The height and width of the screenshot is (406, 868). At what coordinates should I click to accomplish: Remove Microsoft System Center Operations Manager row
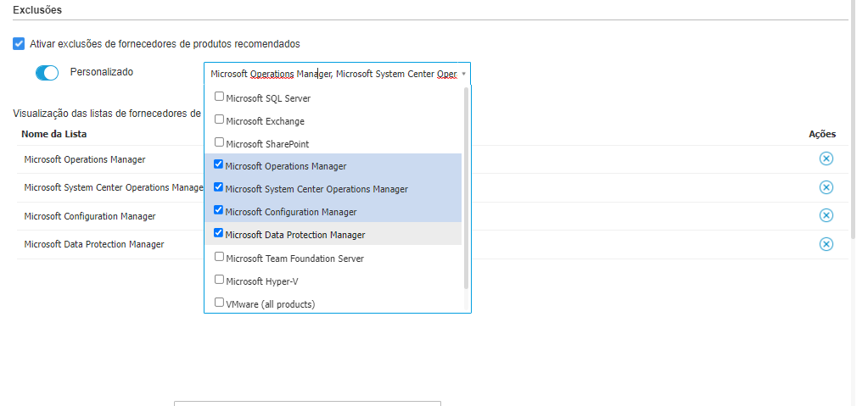[x=826, y=187]
